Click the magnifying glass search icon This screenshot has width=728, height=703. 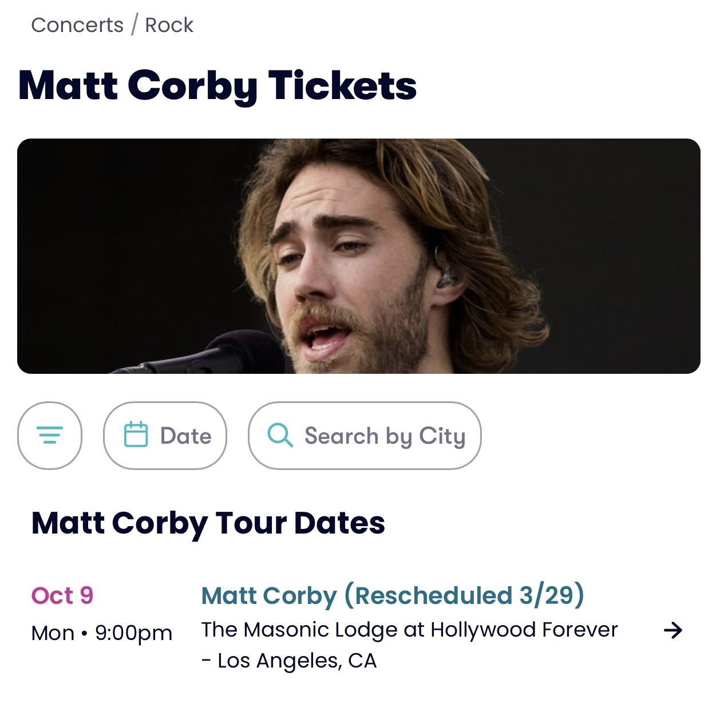(x=280, y=436)
